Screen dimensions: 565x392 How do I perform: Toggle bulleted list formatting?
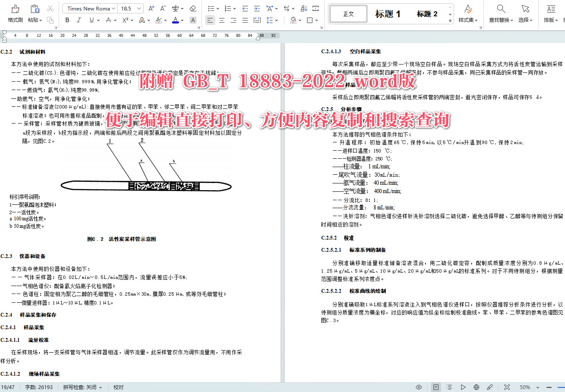click(x=211, y=8)
